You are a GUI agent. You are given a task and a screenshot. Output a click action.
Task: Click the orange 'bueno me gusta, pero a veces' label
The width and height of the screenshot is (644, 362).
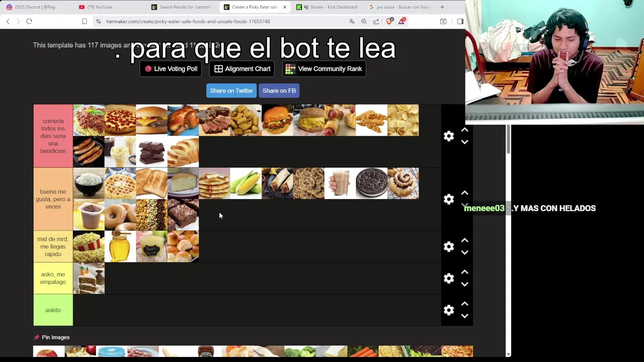(x=53, y=199)
